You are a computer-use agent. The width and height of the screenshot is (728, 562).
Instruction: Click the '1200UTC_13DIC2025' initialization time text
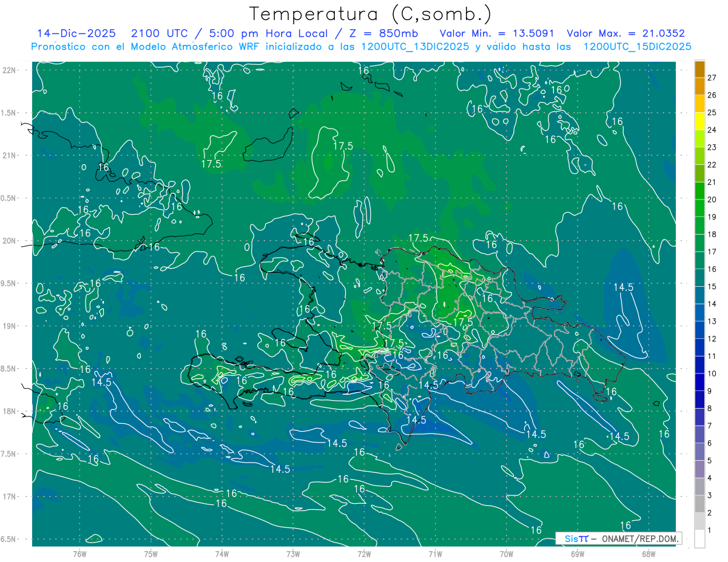pos(415,47)
